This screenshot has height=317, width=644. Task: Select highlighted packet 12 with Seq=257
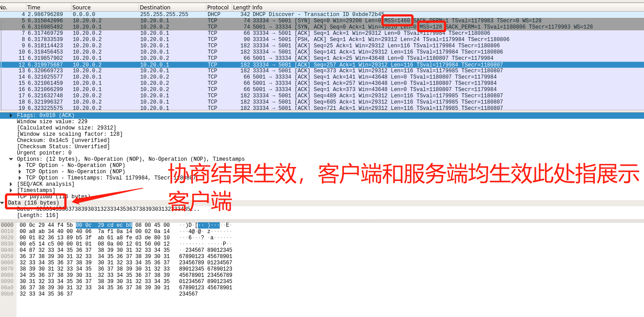pos(322,65)
